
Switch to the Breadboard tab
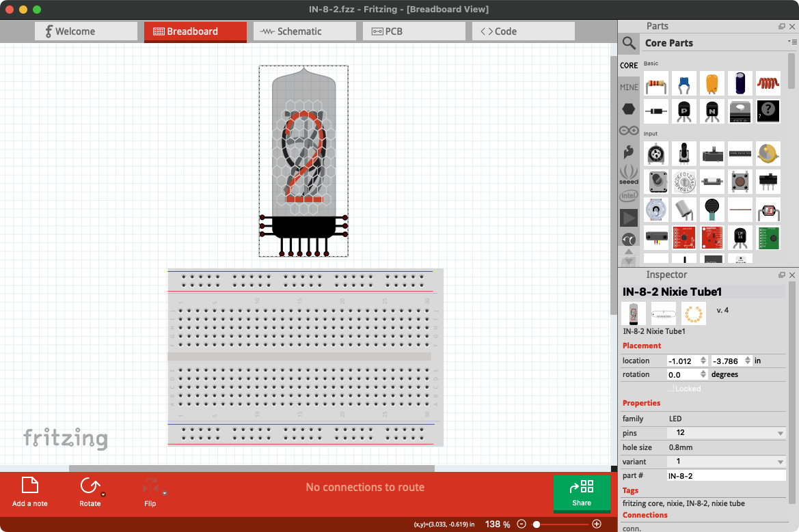coord(195,31)
